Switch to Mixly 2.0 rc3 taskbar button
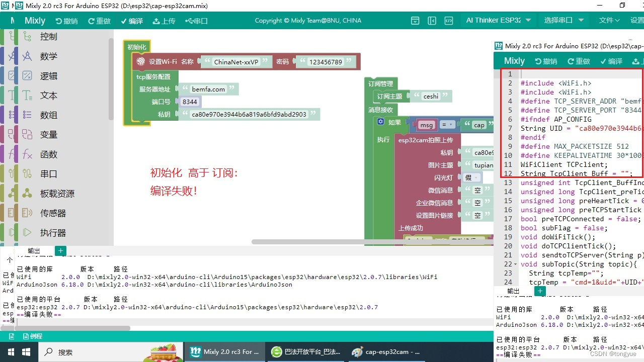The image size is (644, 362). click(x=225, y=352)
